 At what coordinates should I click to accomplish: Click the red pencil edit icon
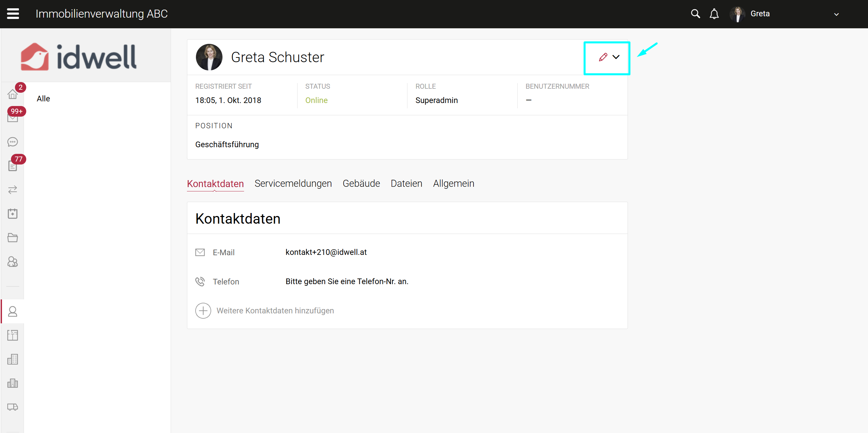pyautogui.click(x=603, y=57)
